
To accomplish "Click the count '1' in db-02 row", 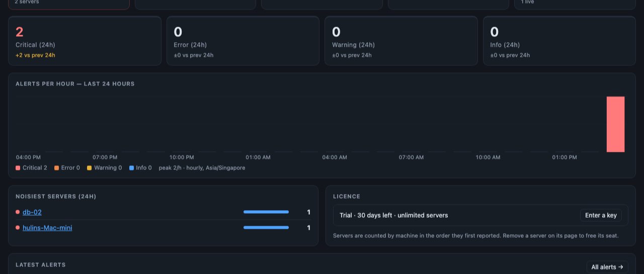I will (x=309, y=212).
